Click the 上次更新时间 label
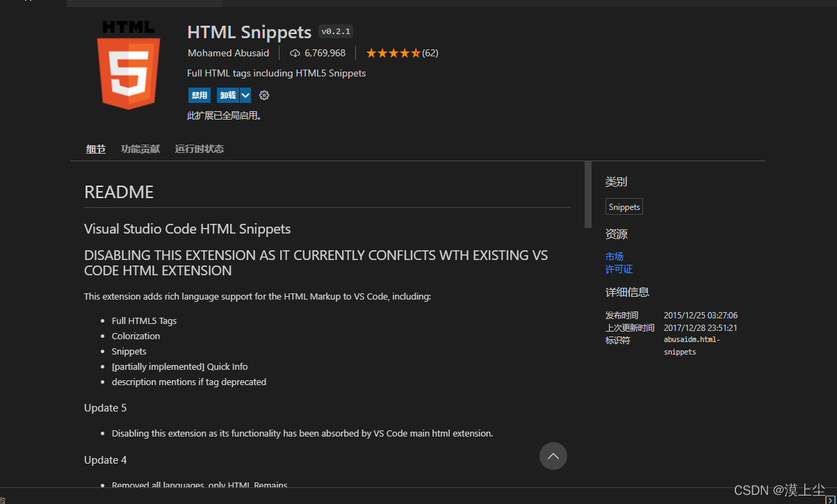837x504 pixels. (x=630, y=328)
